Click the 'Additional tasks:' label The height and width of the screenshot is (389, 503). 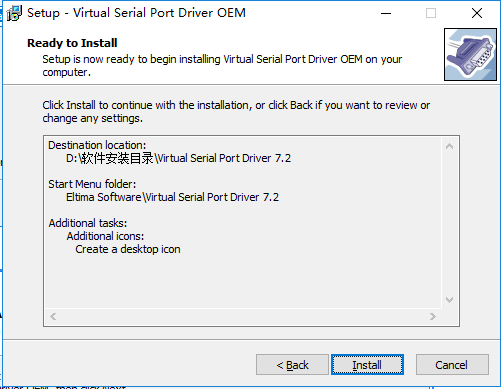point(88,223)
